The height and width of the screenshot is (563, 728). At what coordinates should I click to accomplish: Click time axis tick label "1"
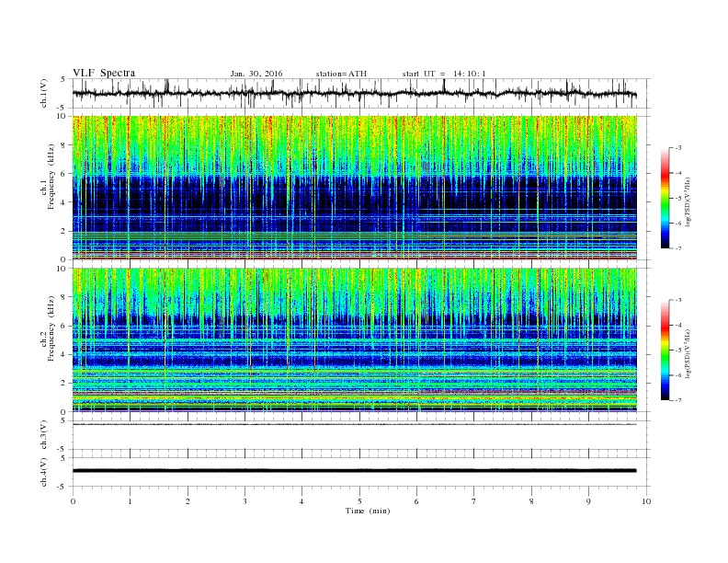coord(130,501)
